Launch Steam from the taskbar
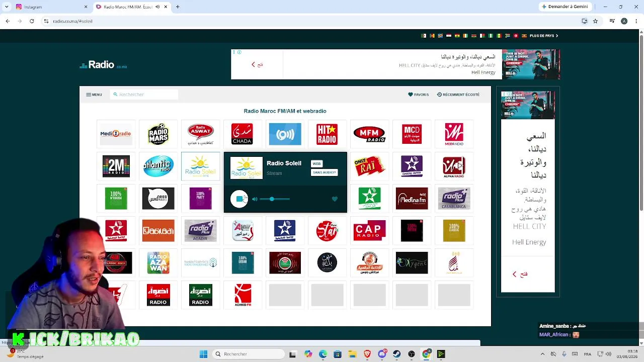The image size is (644, 362). (397, 354)
